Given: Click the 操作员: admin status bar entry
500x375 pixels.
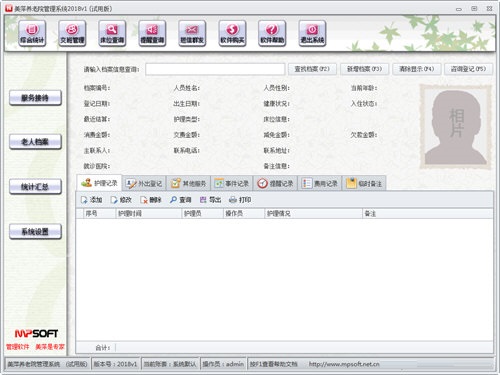Looking at the screenshot, I should (223, 364).
